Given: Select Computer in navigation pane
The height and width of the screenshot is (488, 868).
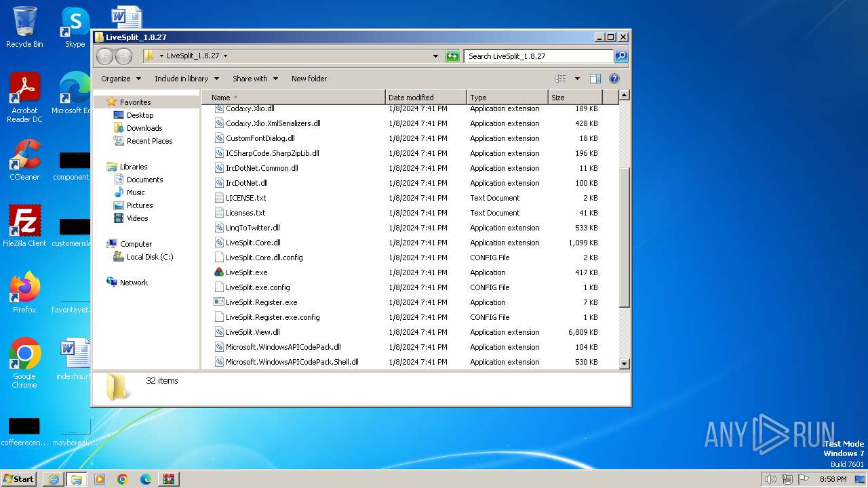Looking at the screenshot, I should 136,244.
